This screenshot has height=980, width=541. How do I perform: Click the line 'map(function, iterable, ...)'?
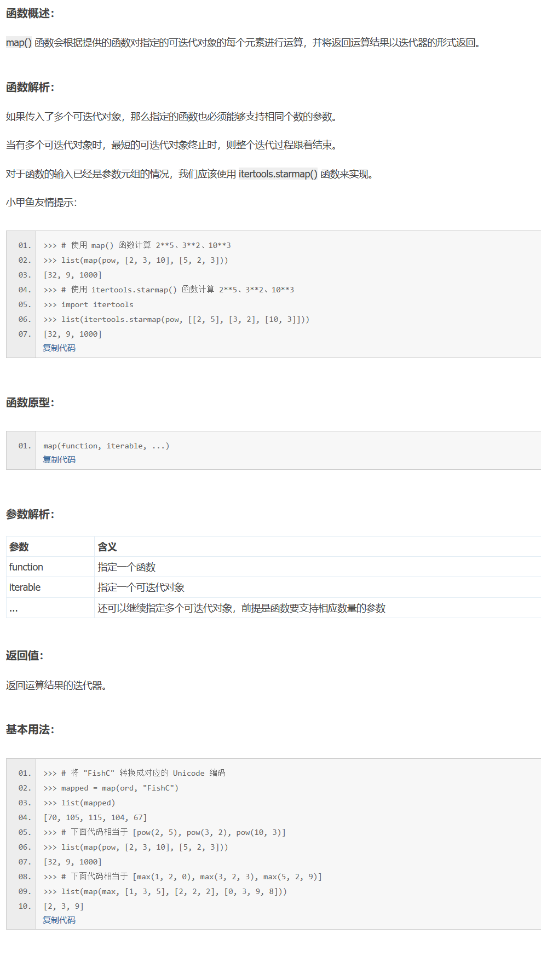[107, 446]
